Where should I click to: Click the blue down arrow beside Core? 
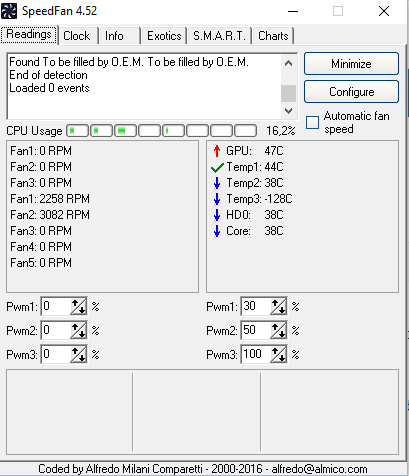point(217,231)
